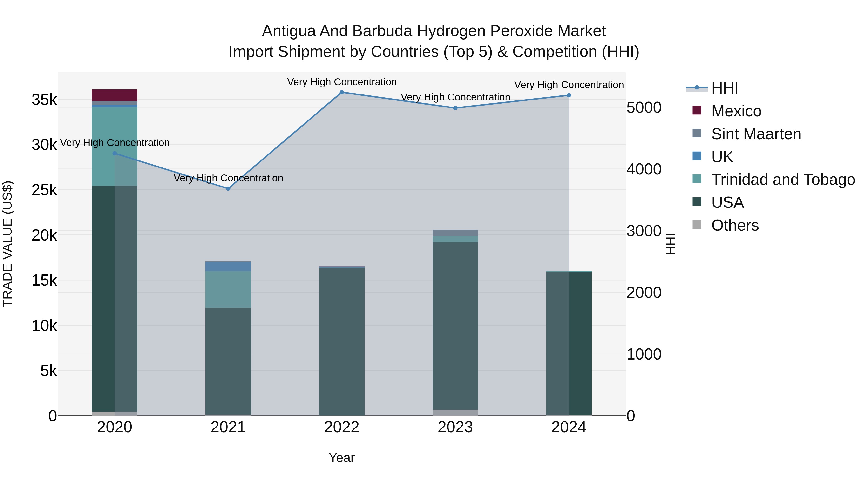Click the 20k trade value tick label
Screen dimensions: 868x488
pyautogui.click(x=44, y=235)
